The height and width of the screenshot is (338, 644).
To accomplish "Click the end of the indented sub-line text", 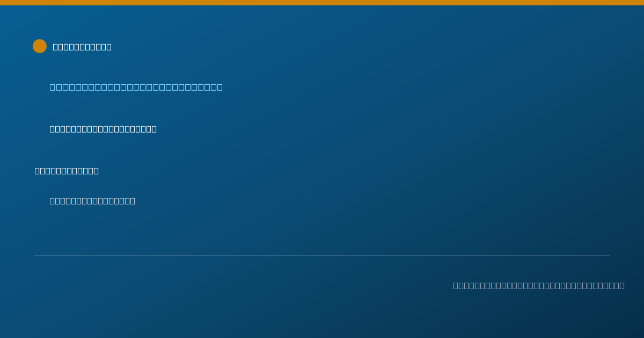I will pos(133,201).
